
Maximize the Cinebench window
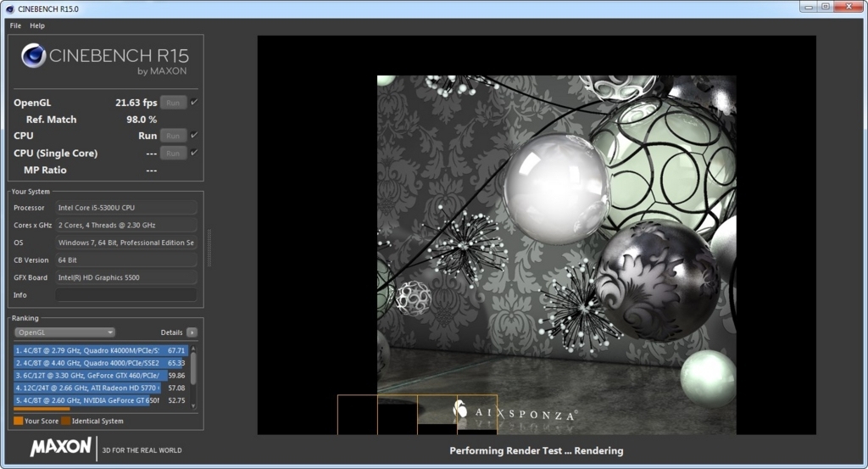[x=826, y=7]
